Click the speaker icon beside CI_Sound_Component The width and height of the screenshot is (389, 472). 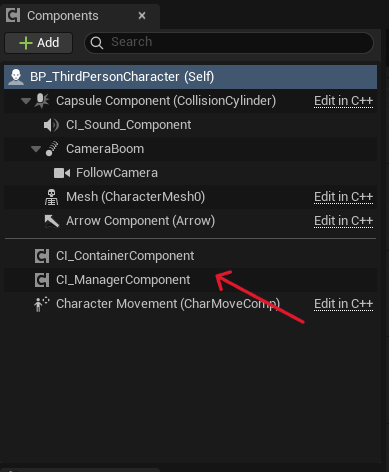point(51,125)
